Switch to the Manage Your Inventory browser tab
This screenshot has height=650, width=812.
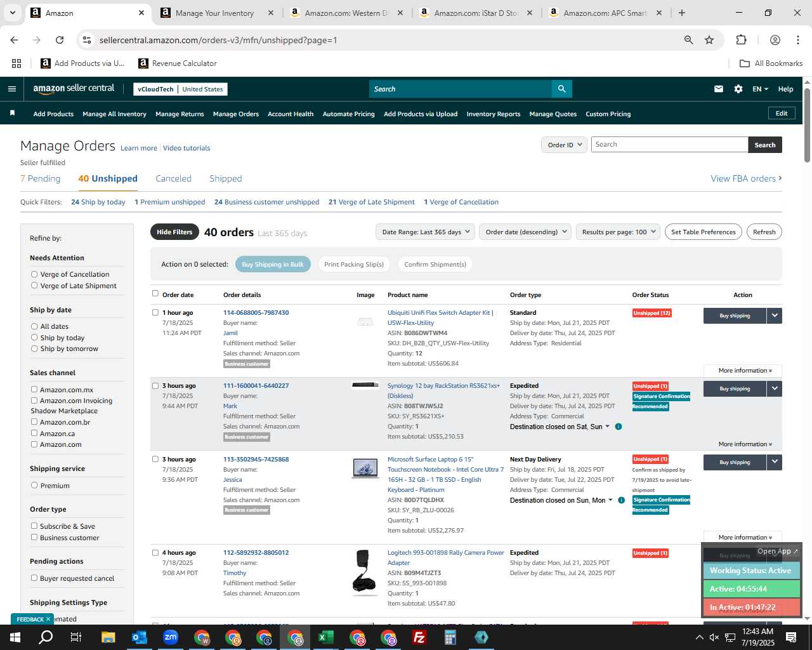point(214,13)
